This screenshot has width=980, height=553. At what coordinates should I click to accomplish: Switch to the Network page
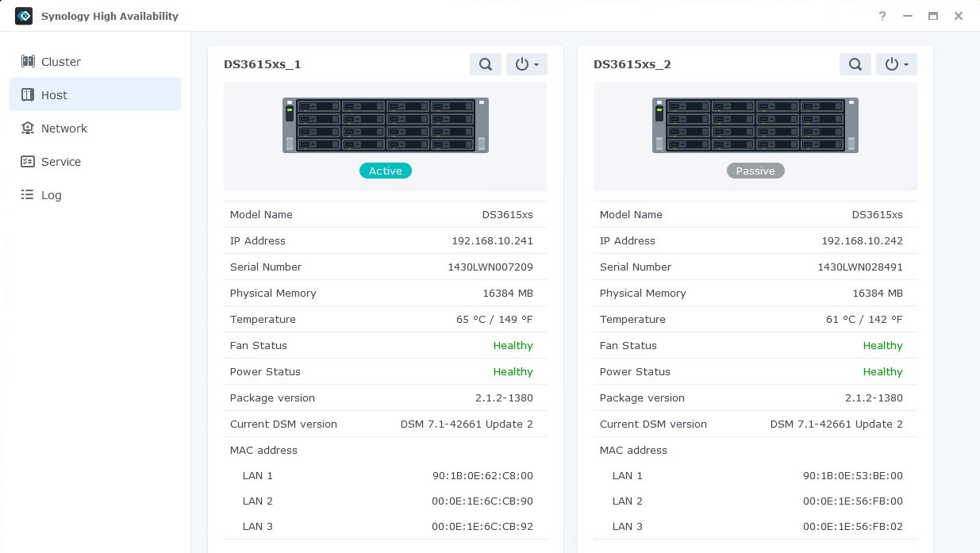(x=95, y=128)
